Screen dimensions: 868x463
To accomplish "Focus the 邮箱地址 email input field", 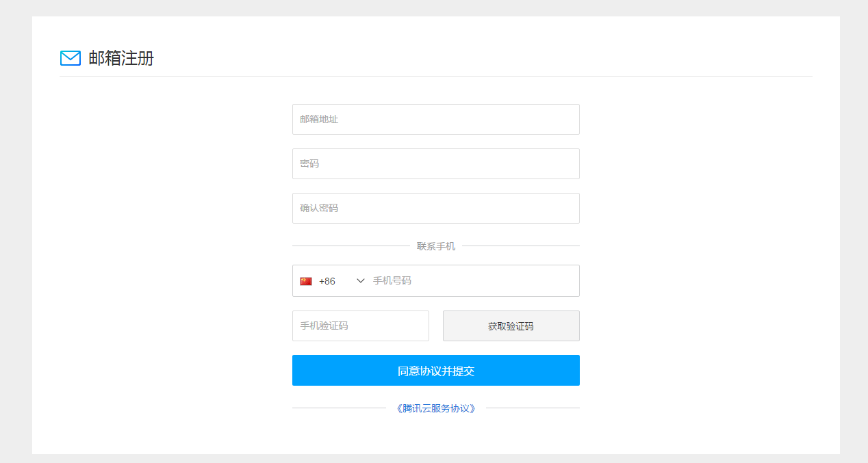I will [435, 119].
